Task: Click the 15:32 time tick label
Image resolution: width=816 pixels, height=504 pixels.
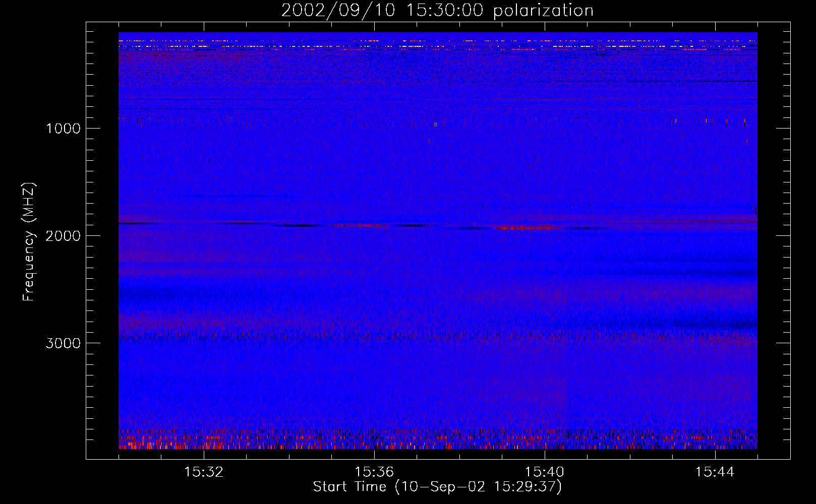Action: (204, 472)
